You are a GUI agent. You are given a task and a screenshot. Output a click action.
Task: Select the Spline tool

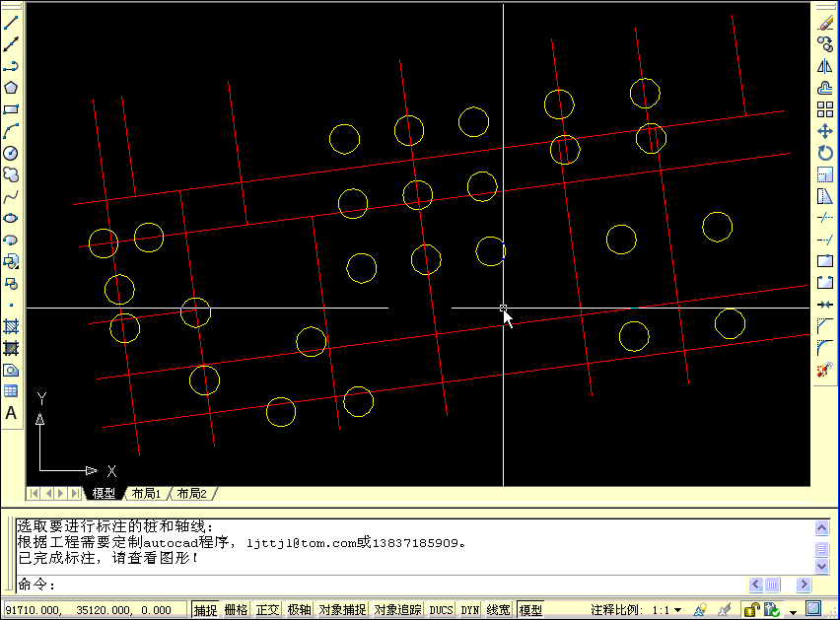coord(11,196)
